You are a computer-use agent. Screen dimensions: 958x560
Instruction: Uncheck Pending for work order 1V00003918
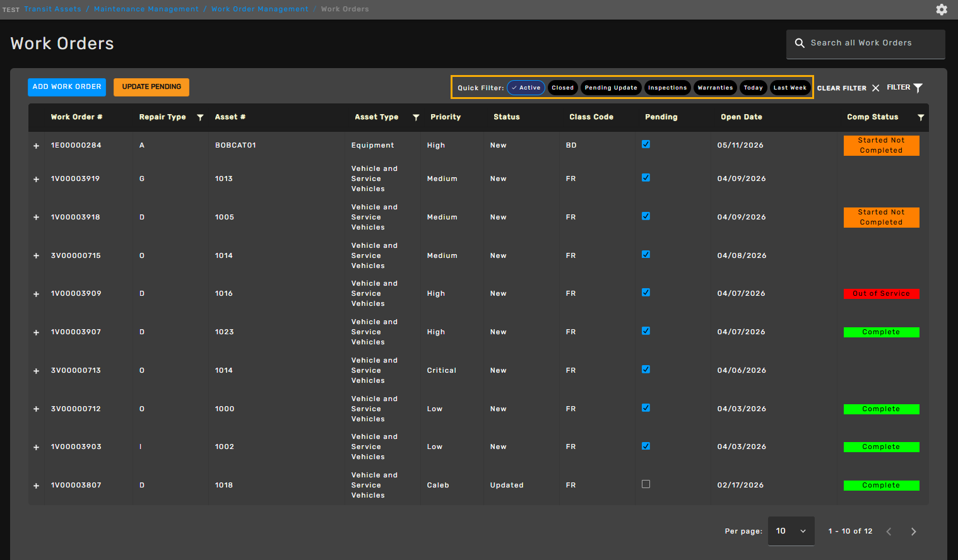[646, 216]
